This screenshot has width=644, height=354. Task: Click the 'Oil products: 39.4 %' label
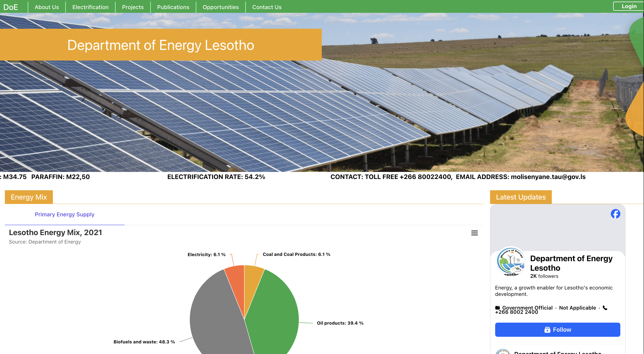coord(340,323)
